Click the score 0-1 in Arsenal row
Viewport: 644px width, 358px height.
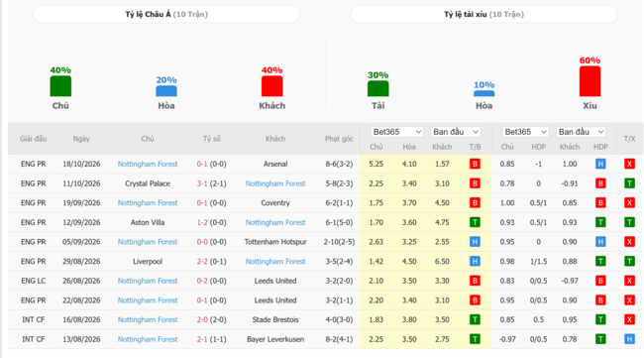[202, 164]
